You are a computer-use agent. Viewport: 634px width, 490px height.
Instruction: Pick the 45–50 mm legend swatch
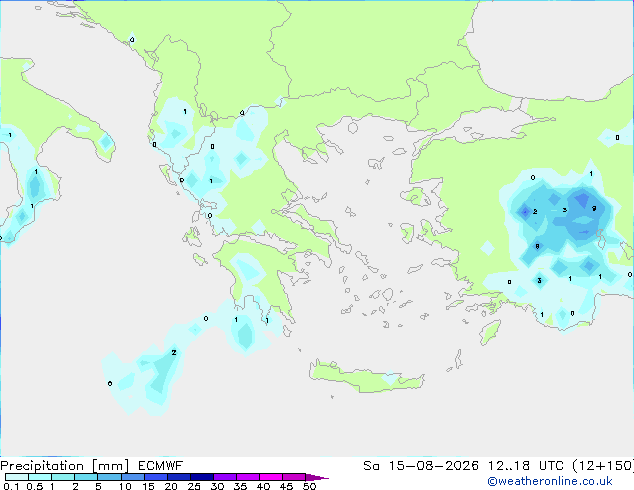(294, 477)
